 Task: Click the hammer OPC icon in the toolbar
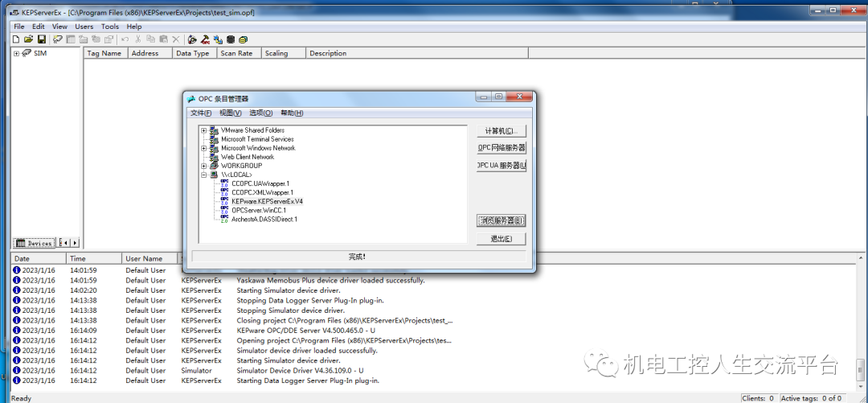206,39
